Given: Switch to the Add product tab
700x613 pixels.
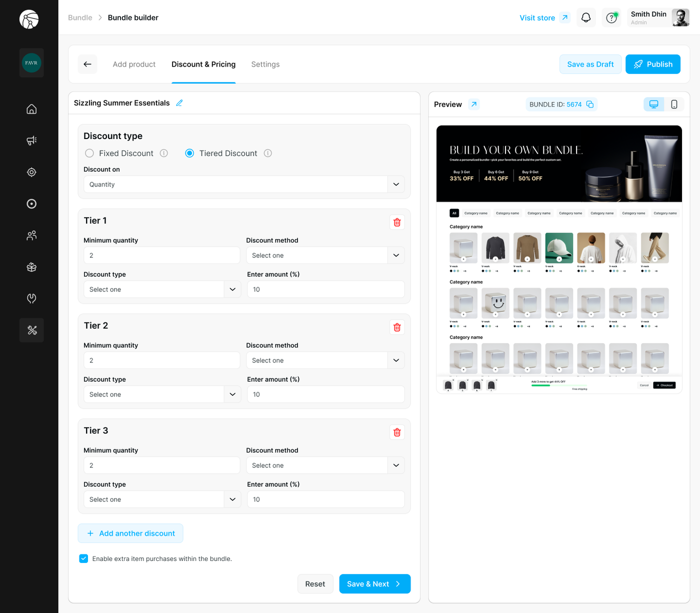Looking at the screenshot, I should coord(134,64).
